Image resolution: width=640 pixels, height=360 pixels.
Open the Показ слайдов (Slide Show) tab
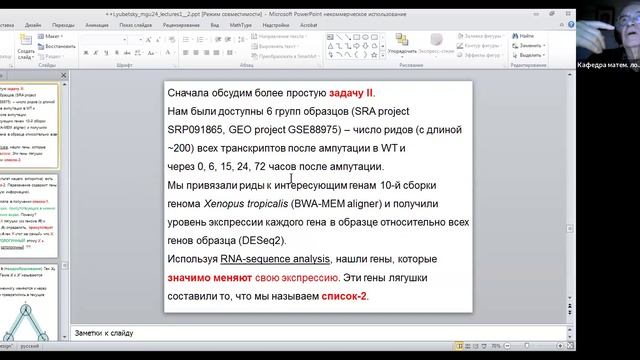coord(136,25)
